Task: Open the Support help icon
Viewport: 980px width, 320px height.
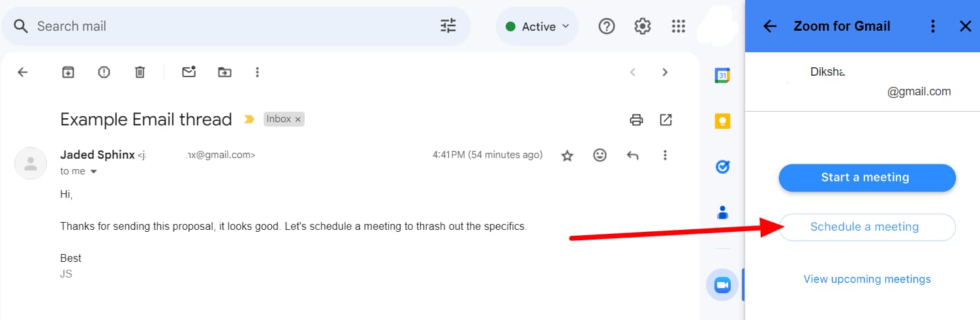Action: pos(607,26)
